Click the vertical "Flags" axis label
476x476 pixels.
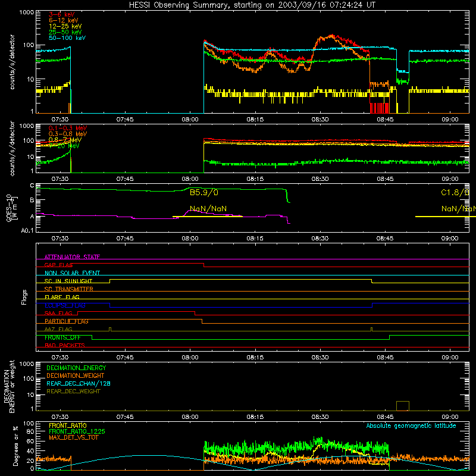(x=24, y=297)
